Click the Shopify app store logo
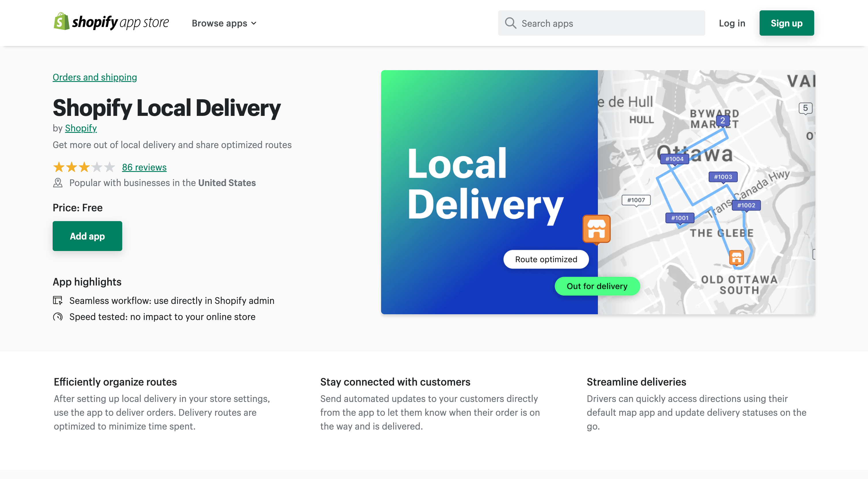This screenshot has width=868, height=479. pos(111,22)
